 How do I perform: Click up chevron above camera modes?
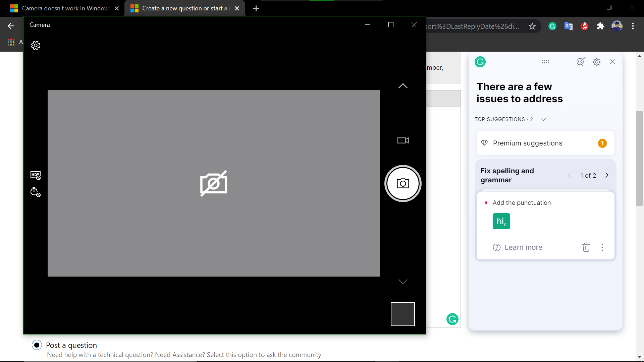point(402,86)
